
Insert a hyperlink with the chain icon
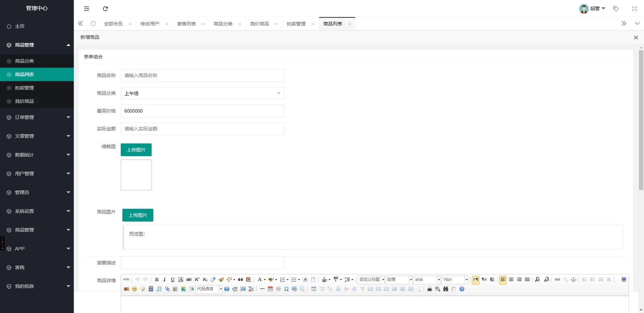557,280
